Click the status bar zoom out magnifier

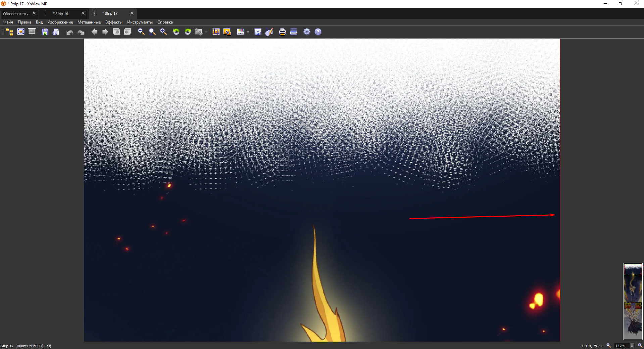608,346
